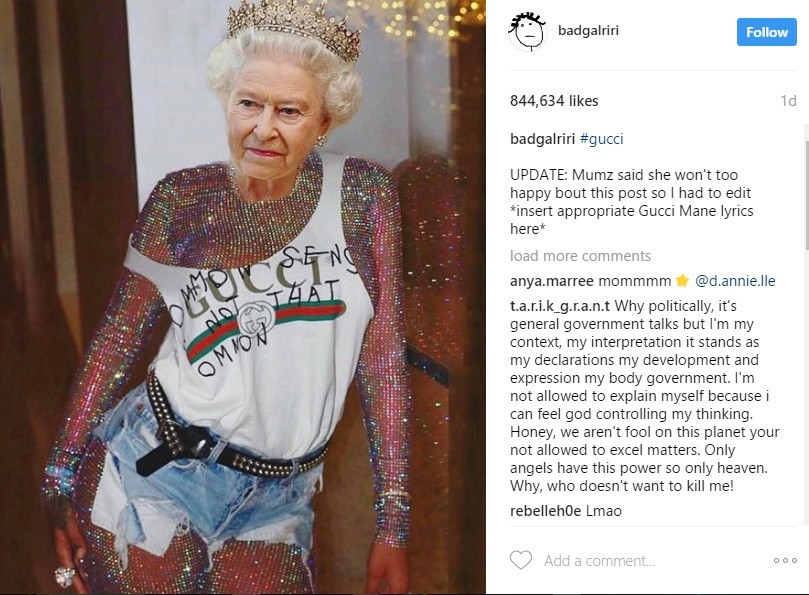
Task: Open the three-dot more options menu
Action: (785, 560)
